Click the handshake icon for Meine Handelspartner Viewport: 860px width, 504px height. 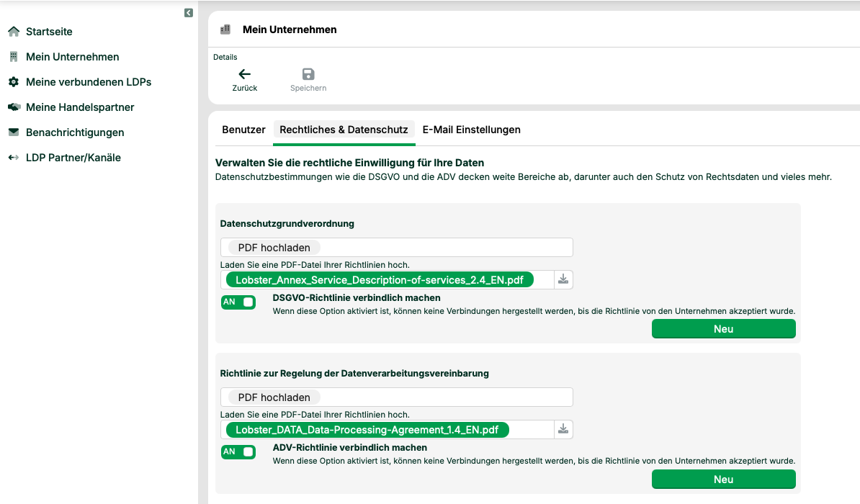(x=14, y=107)
